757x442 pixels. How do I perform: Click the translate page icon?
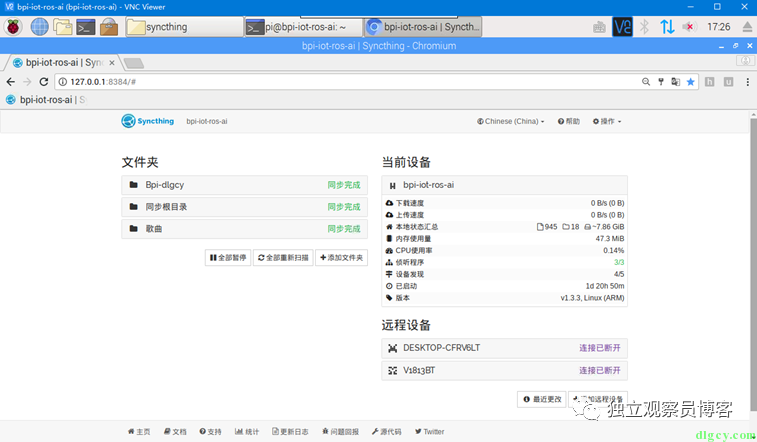(x=675, y=82)
